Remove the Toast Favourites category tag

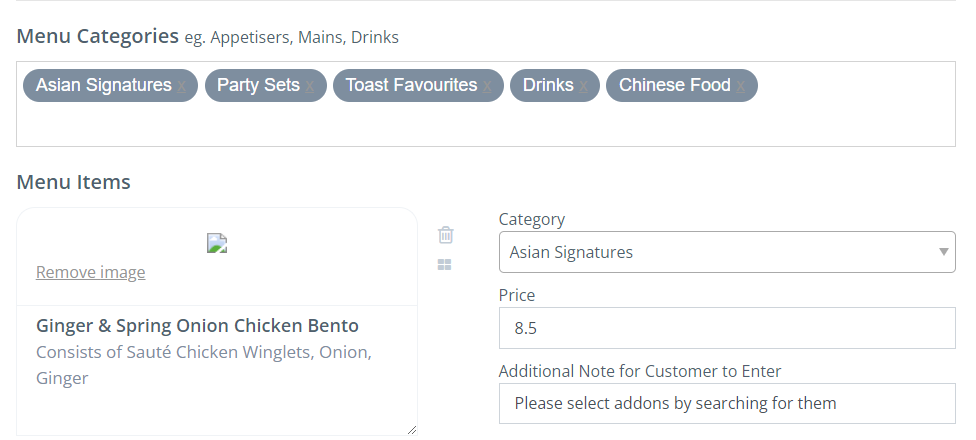[x=488, y=87]
